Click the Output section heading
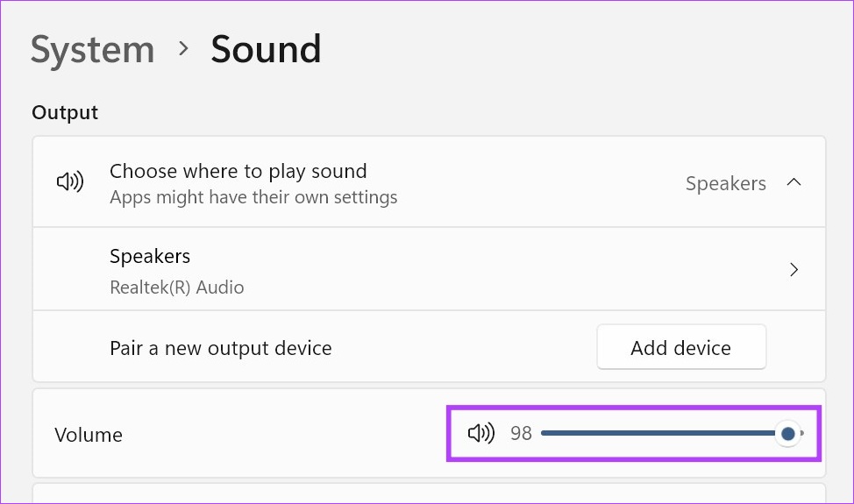Screen dimensions: 854x504 tap(65, 113)
